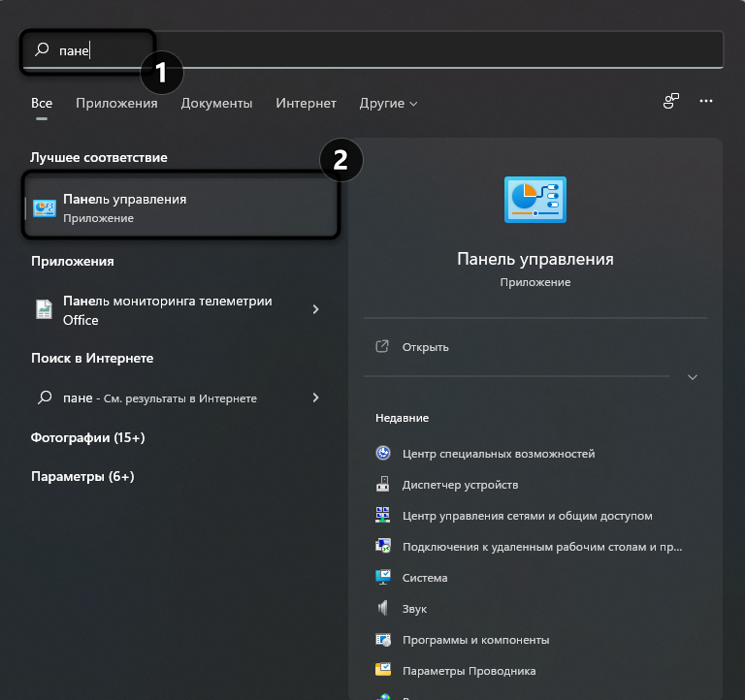The image size is (745, 700).
Task: Click the search magnifier icon in the search box
Action: point(42,48)
